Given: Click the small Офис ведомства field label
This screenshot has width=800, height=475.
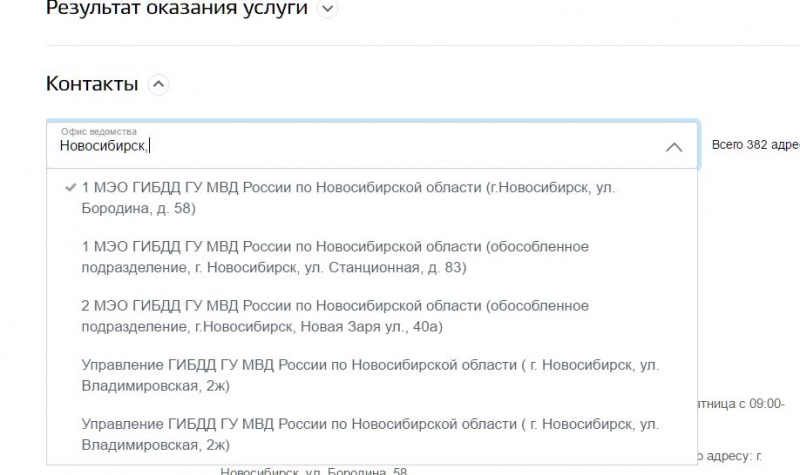Looking at the screenshot, I should click(x=98, y=131).
